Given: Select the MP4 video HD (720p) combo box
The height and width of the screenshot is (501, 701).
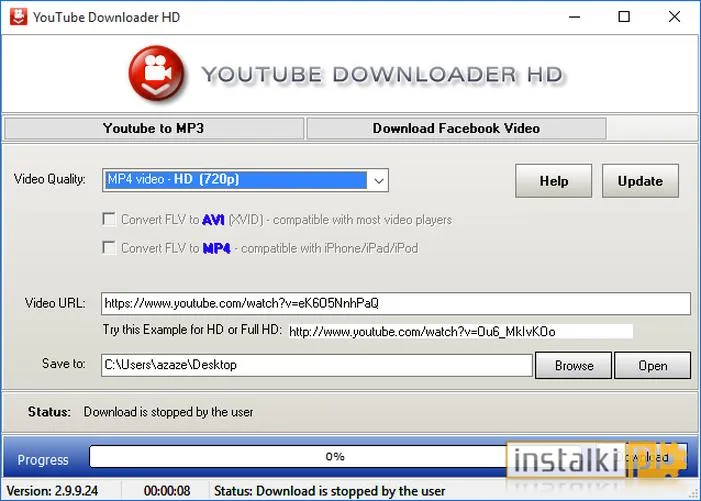Looking at the screenshot, I should [x=245, y=180].
